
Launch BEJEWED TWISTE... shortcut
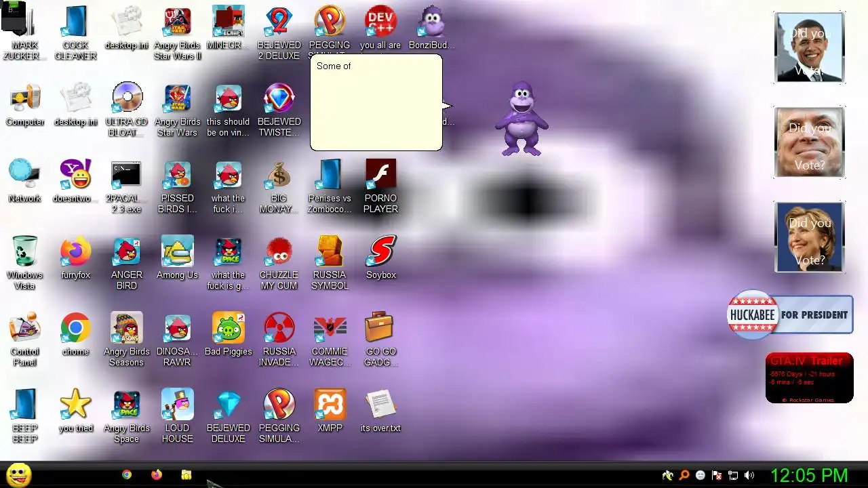279,110
